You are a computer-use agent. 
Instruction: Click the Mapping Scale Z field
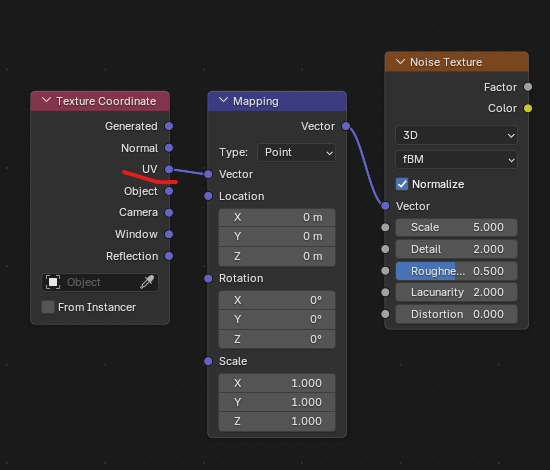pos(277,421)
